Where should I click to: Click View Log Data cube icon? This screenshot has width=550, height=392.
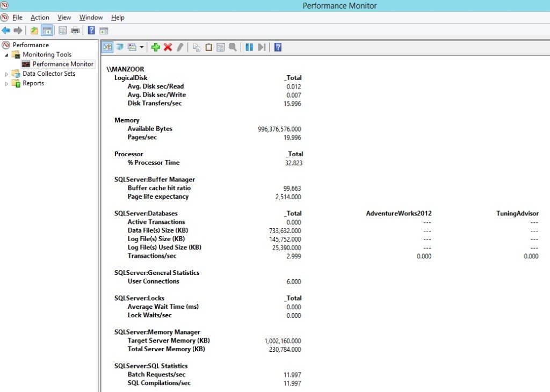pyautogui.click(x=119, y=47)
